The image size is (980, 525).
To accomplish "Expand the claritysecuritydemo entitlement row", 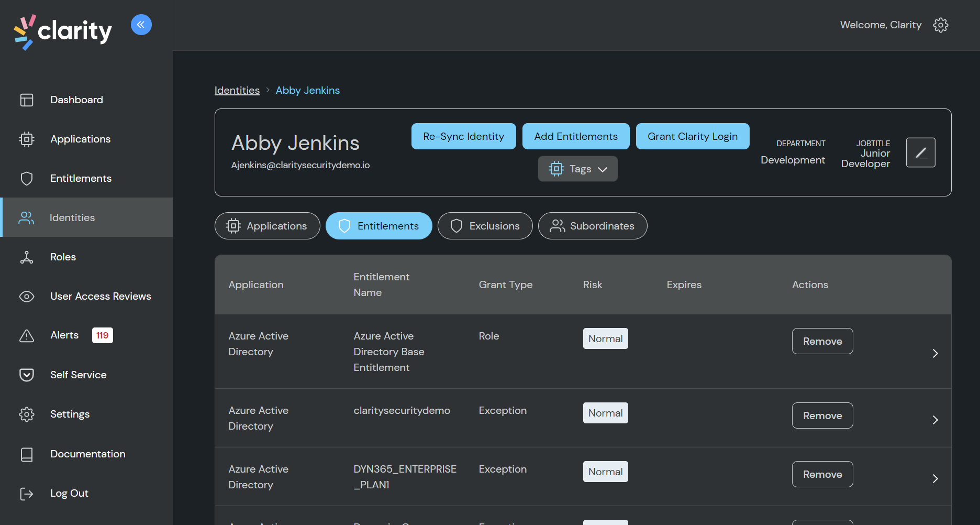I will pos(936,419).
